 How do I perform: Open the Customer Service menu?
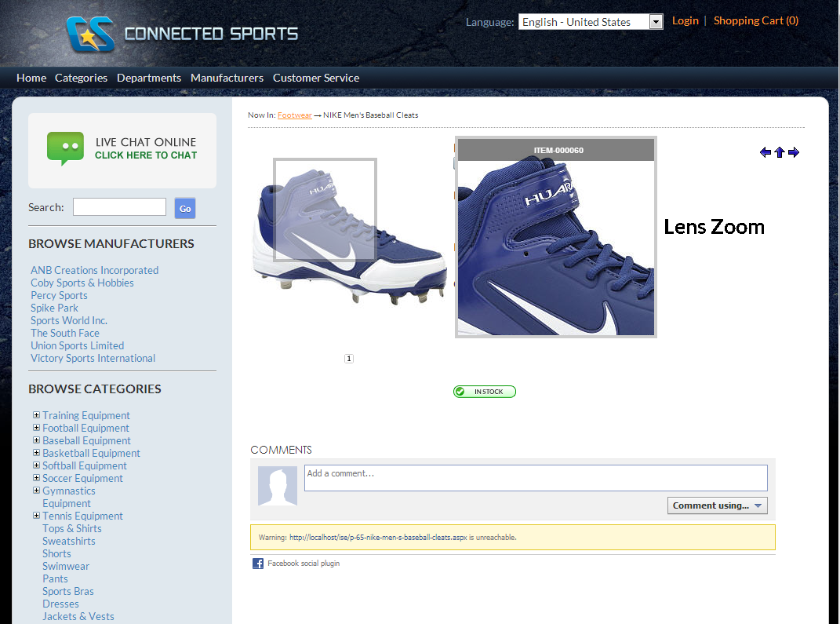click(316, 78)
